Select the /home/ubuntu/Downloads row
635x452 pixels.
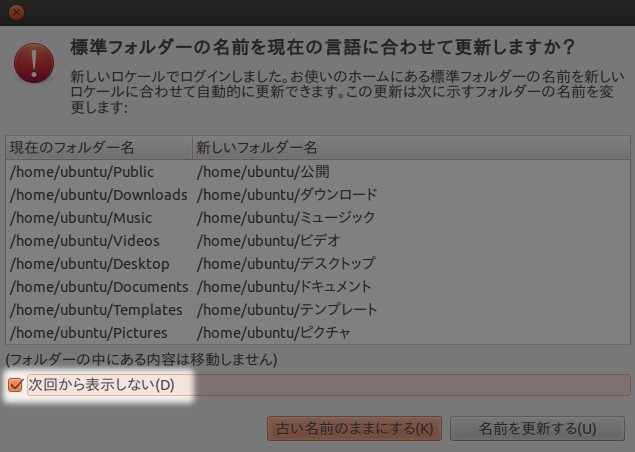[318, 195]
